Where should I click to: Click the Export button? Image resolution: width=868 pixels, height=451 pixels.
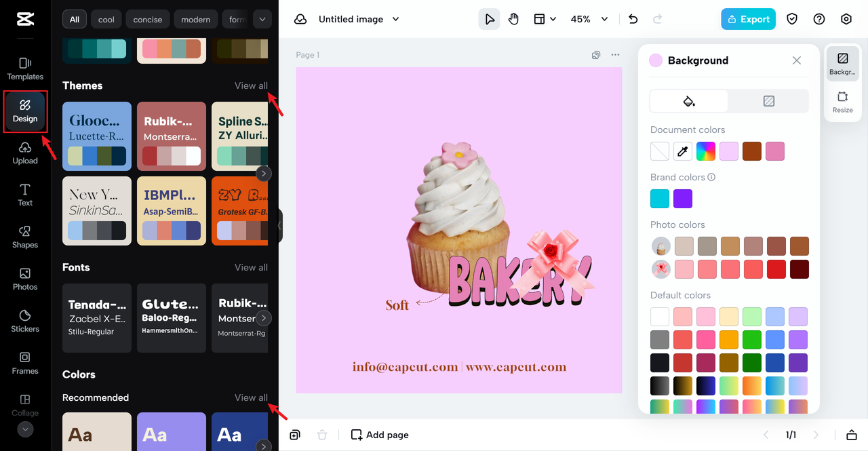(748, 19)
